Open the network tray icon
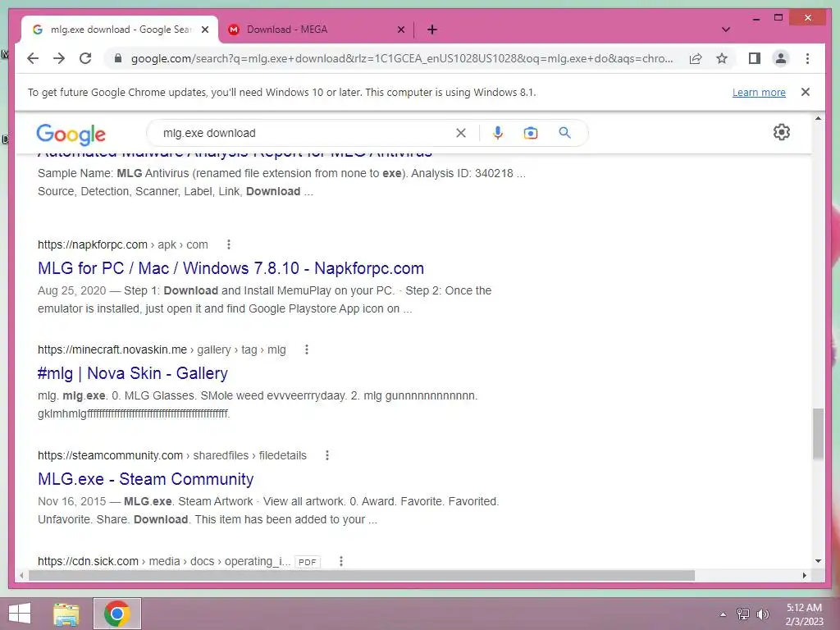Viewport: 840px width, 630px height. [743, 614]
